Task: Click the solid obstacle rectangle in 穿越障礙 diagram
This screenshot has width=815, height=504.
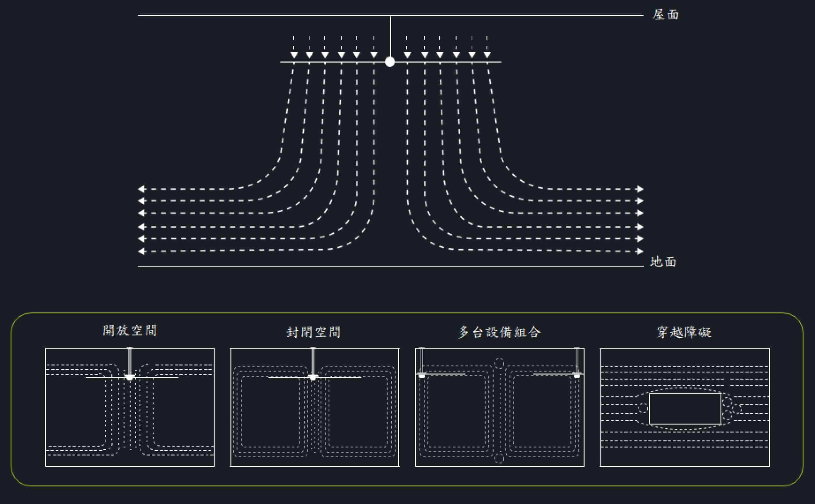Action: tap(685, 408)
